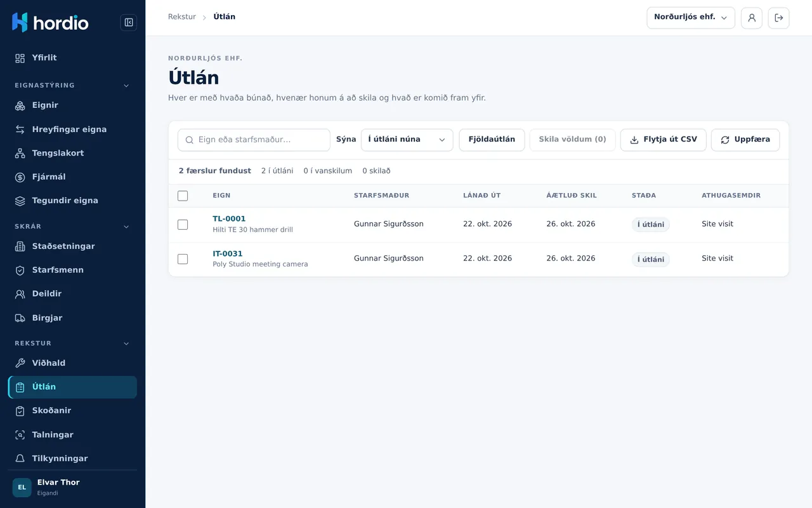Click the Staðsetningar building icon

click(20, 246)
